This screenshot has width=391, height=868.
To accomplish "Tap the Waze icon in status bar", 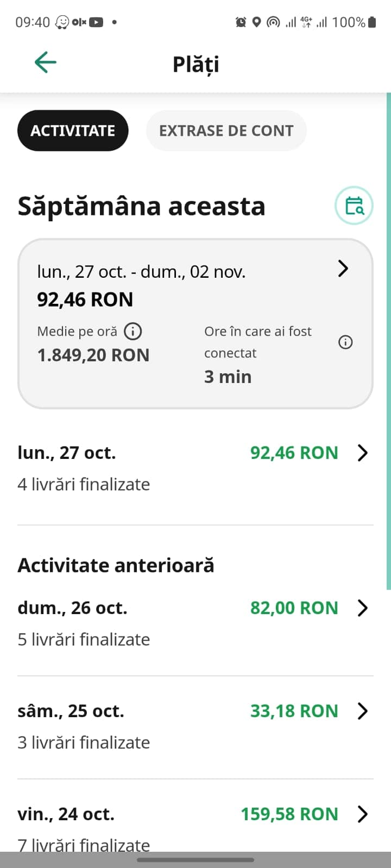I will 62,22.
